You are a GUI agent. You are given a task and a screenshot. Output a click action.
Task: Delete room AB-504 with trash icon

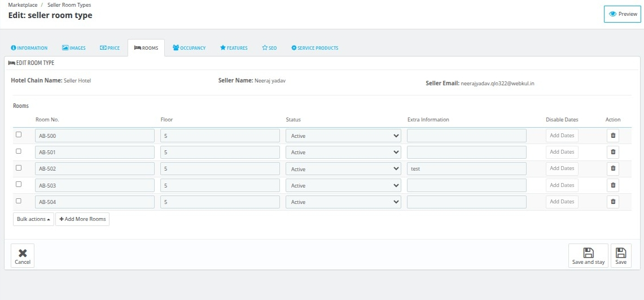click(613, 202)
